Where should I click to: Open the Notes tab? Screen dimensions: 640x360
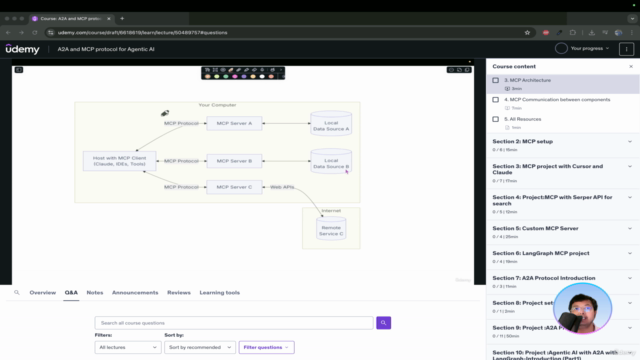tap(95, 293)
